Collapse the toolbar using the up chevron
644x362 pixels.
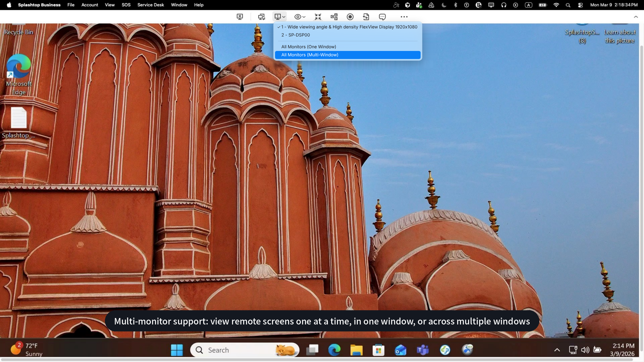[636, 17]
